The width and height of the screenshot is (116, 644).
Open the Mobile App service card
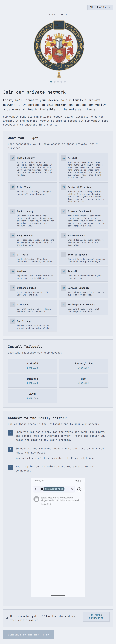point(32,324)
